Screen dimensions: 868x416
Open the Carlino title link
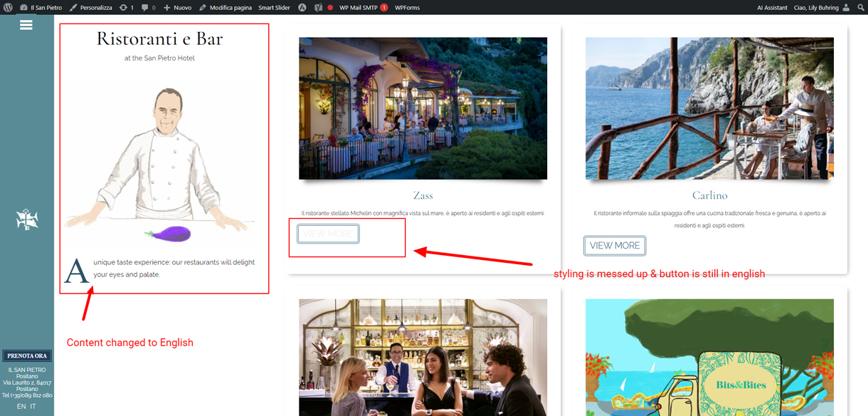709,195
